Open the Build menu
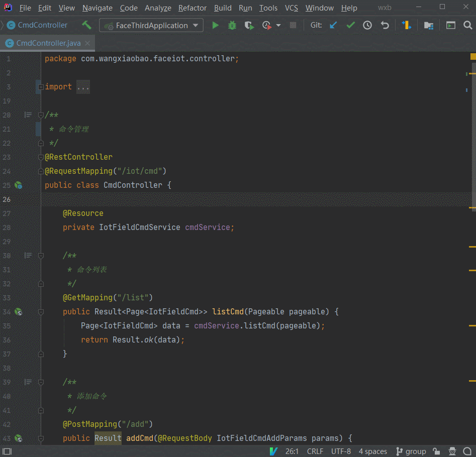The width and height of the screenshot is (476, 457). pos(223,8)
